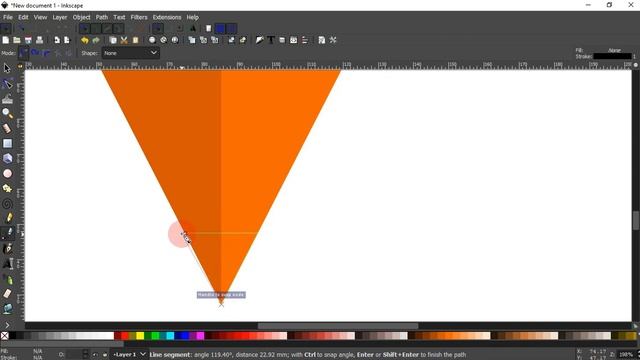Viewport: 640px width, 360px height.
Task: Open the Help menu
Action: [192, 17]
